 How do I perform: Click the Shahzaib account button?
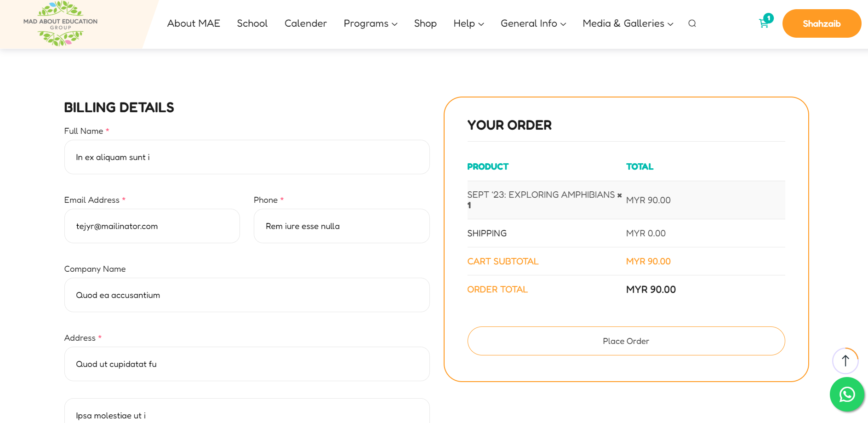pos(822,23)
